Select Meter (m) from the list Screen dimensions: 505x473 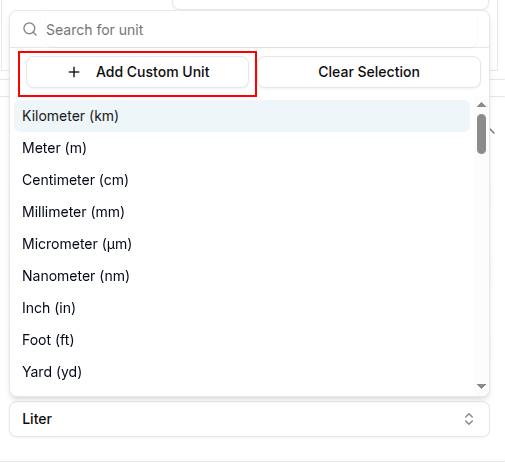(242, 148)
